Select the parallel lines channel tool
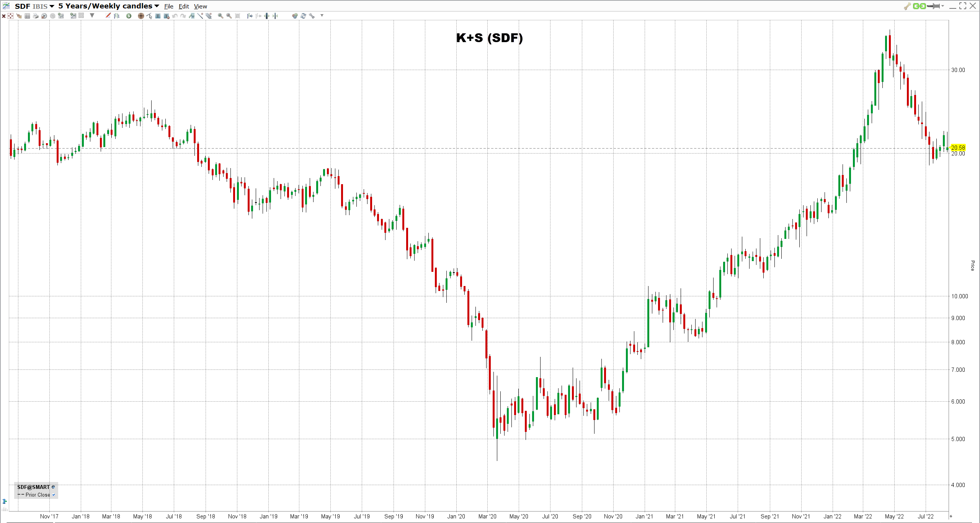 209,16
